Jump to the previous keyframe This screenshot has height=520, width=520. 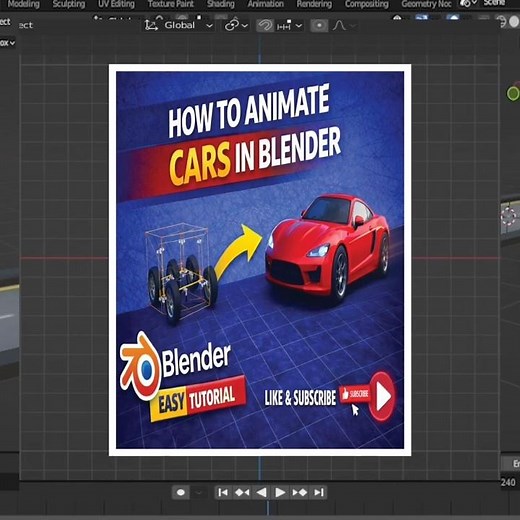[x=242, y=492]
